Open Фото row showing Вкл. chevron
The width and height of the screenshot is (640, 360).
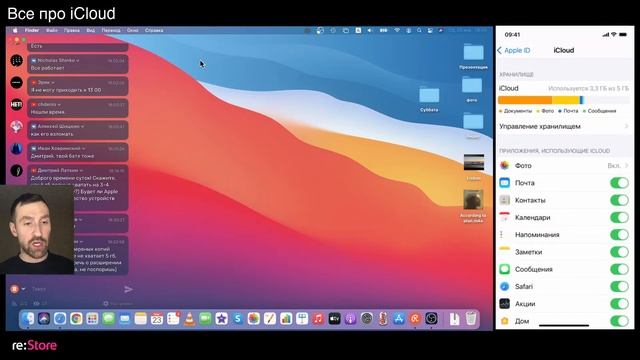click(564, 166)
